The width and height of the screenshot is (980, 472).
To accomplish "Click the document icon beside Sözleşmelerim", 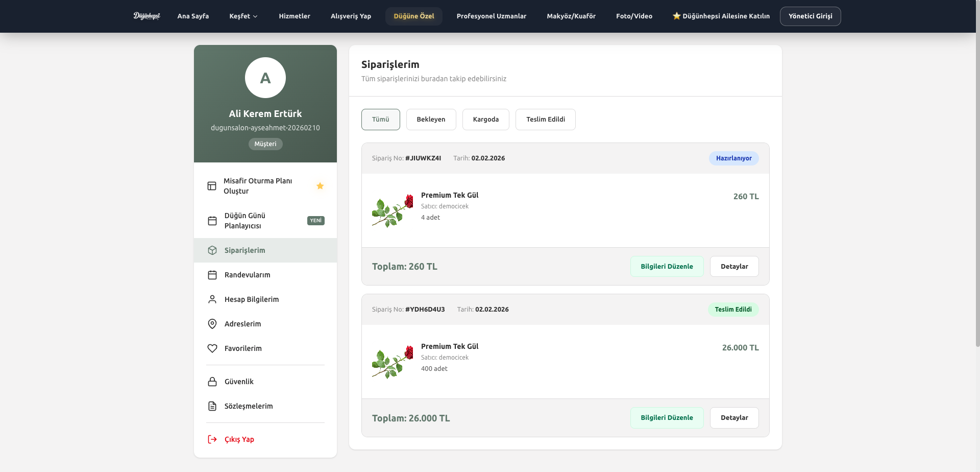I will 212,406.
